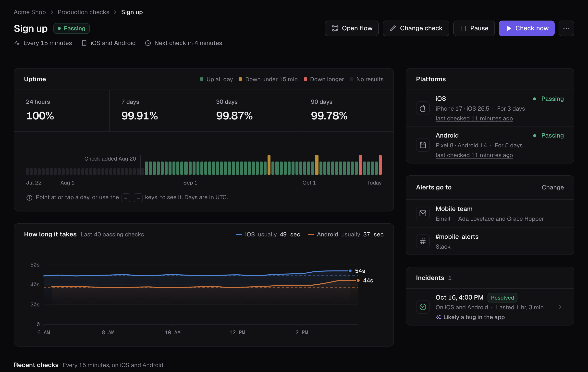Select the yellow uptime bar near Oct 1
The image size is (588, 372).
tap(317, 165)
